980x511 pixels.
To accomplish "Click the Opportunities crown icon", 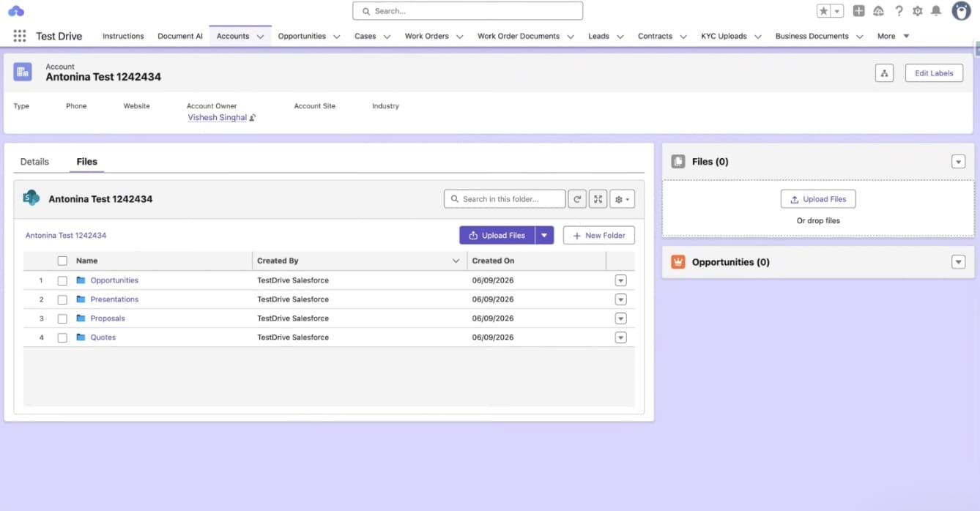I will click(x=678, y=262).
